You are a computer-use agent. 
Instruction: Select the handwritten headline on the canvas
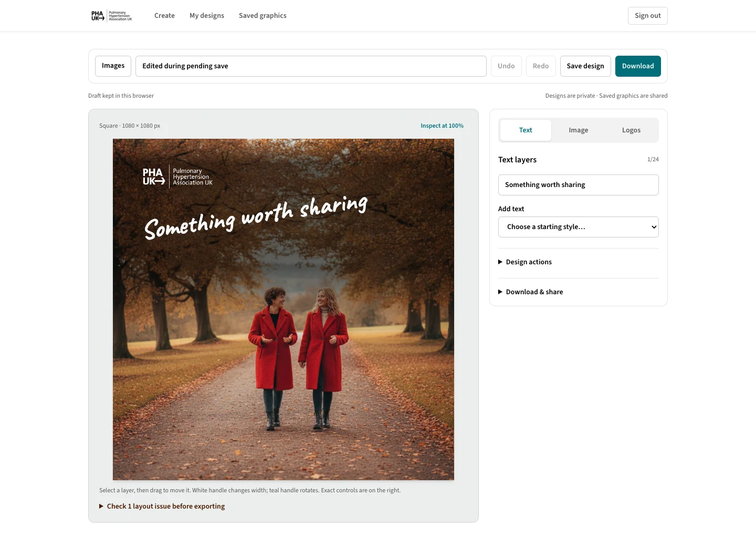(256, 218)
